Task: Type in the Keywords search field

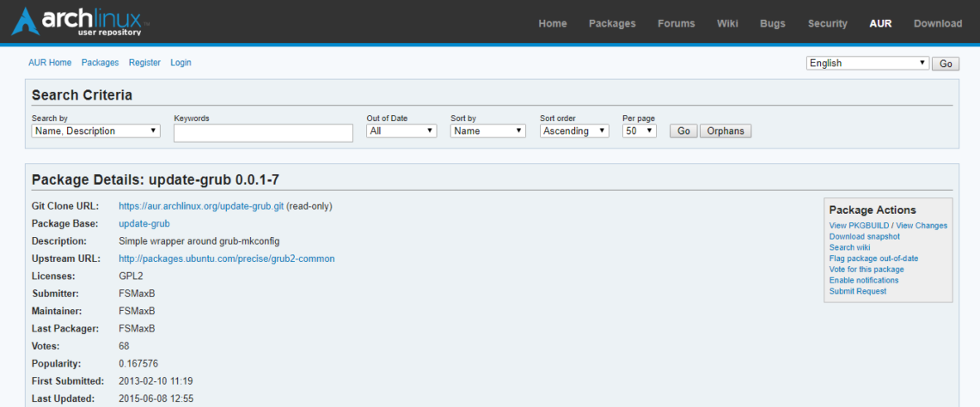Action: click(263, 133)
